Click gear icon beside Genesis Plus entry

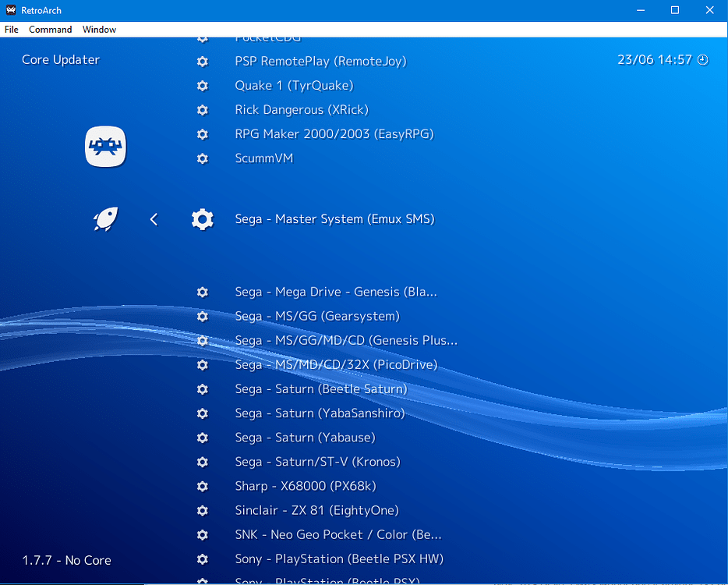[x=203, y=341]
